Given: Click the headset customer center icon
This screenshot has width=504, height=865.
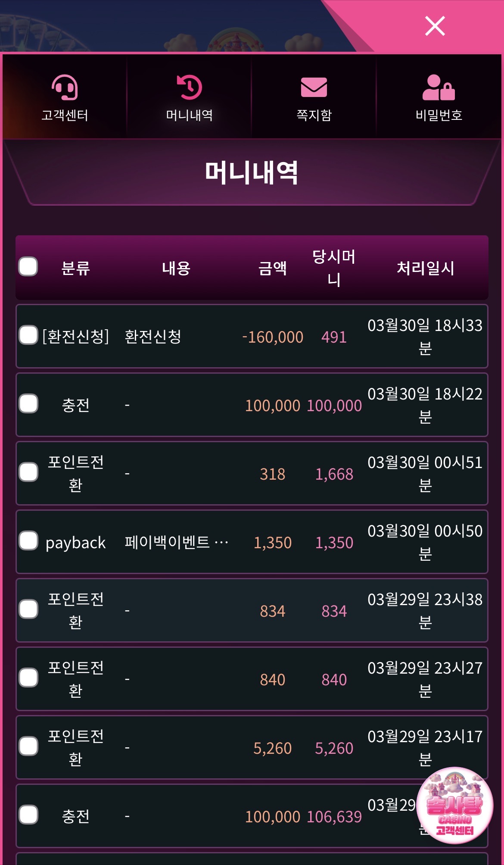Looking at the screenshot, I should 65,87.
